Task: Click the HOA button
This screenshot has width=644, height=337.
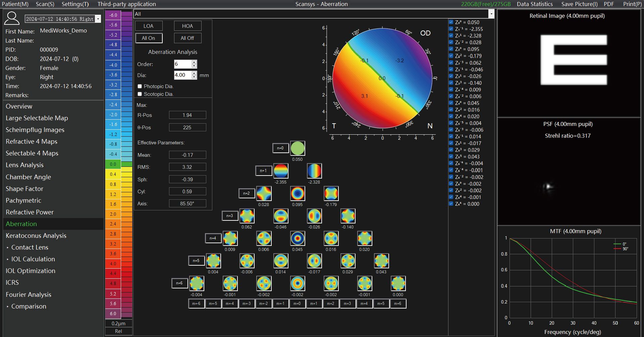Action: tap(187, 26)
